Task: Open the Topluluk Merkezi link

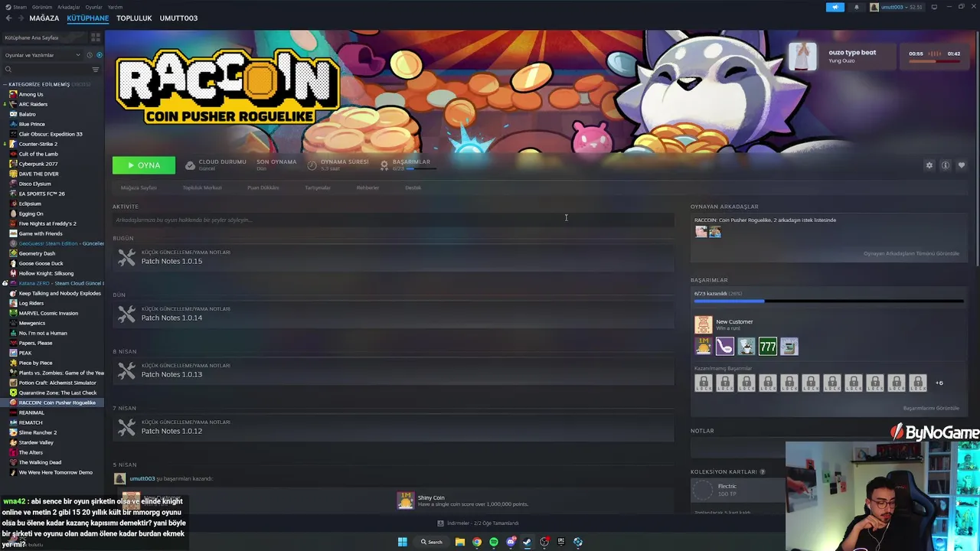Action: (x=202, y=187)
